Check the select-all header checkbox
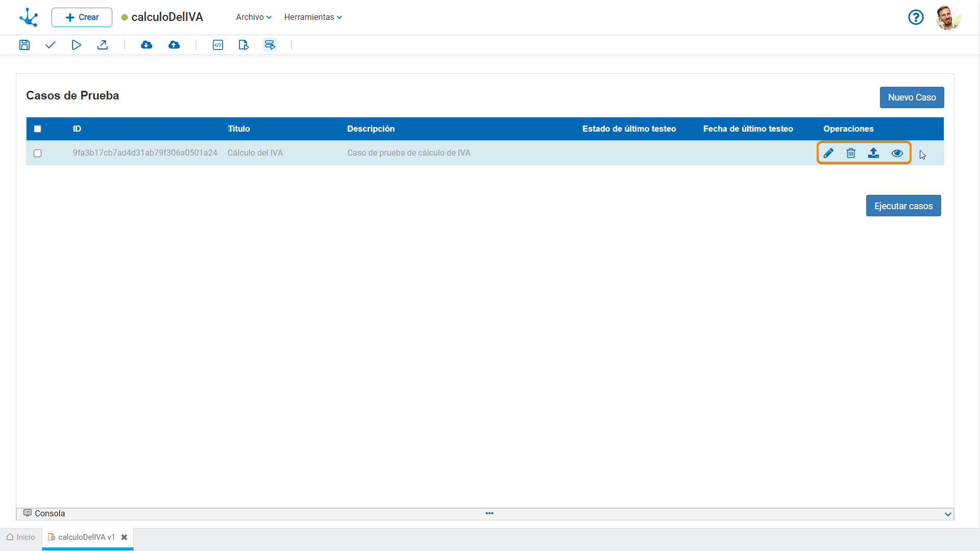This screenshot has width=980, height=551. pyautogui.click(x=37, y=129)
